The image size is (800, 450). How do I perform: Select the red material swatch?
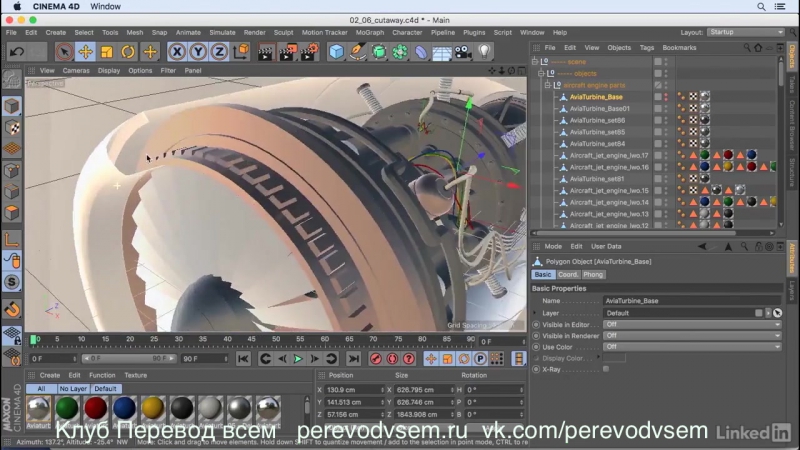point(95,408)
